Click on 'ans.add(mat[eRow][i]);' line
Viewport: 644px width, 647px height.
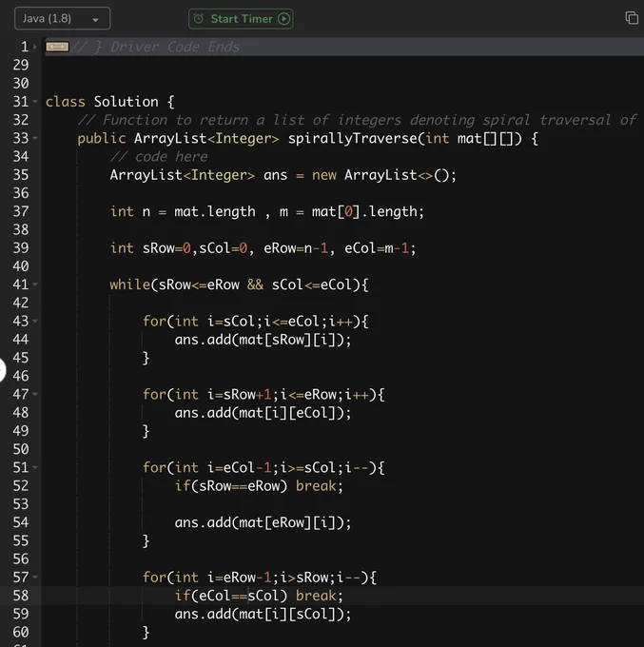[x=263, y=522]
